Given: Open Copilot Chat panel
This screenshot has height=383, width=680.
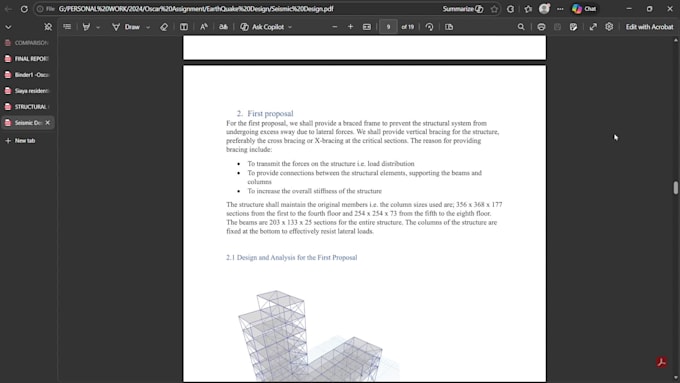Looking at the screenshot, I should click(x=584, y=9).
